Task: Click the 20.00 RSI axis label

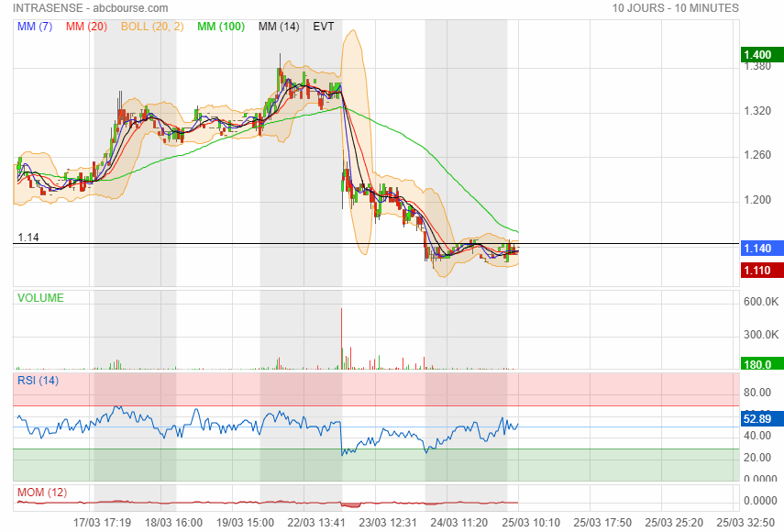Action: [x=757, y=458]
